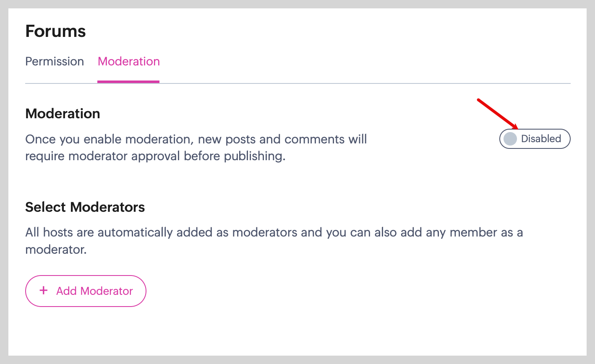Screen dimensions: 595x364
Task: Click the gray knob of the moderation switch
Action: click(x=510, y=139)
